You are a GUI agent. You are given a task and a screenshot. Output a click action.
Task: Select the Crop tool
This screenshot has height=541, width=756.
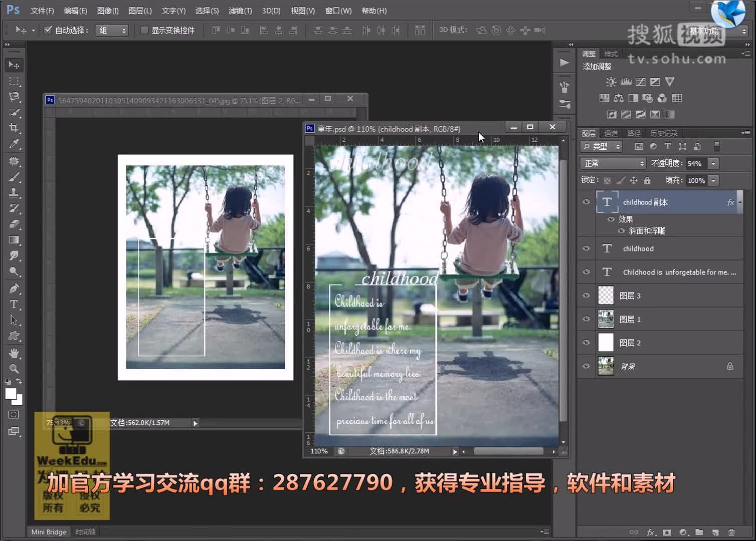14,128
